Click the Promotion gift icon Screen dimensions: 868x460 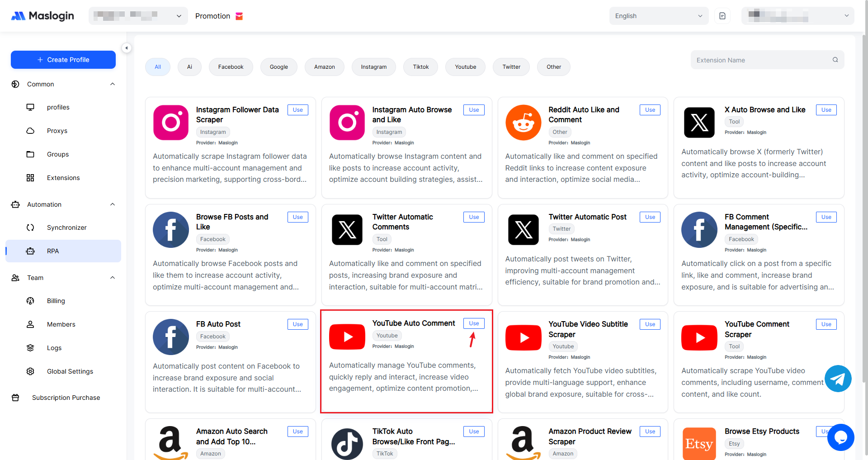pos(239,16)
